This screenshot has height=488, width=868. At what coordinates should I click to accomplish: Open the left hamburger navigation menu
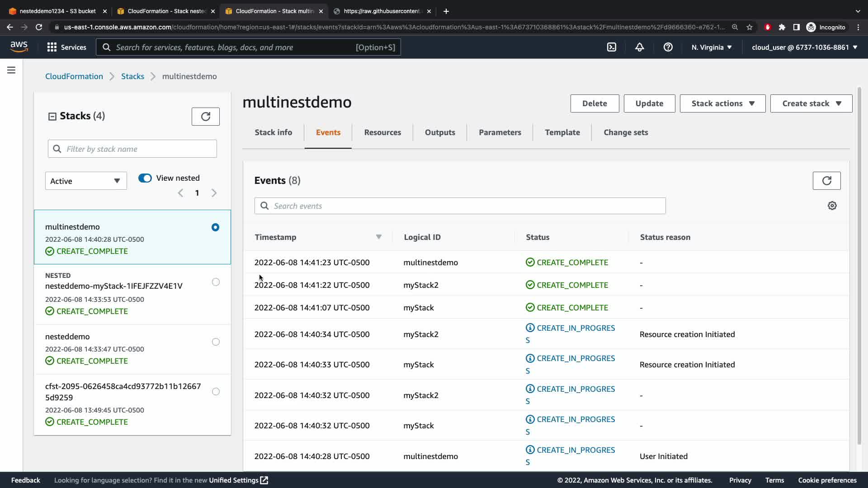tap(11, 70)
